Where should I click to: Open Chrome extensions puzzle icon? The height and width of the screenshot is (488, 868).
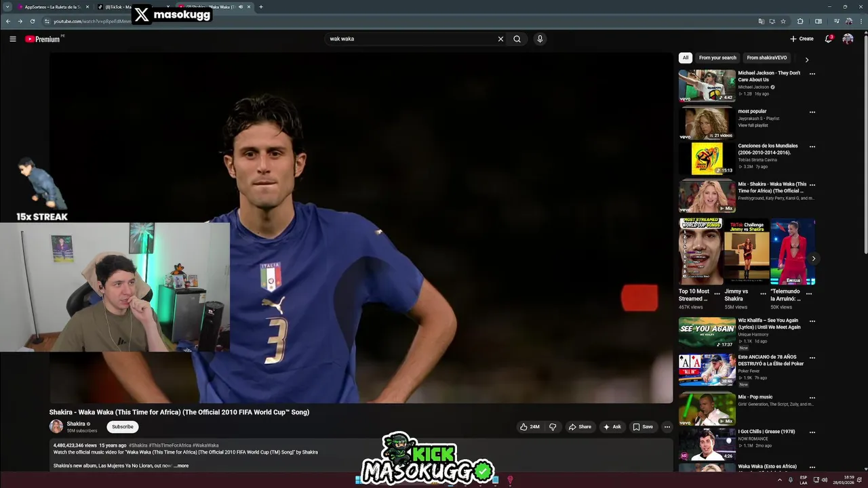point(800,21)
